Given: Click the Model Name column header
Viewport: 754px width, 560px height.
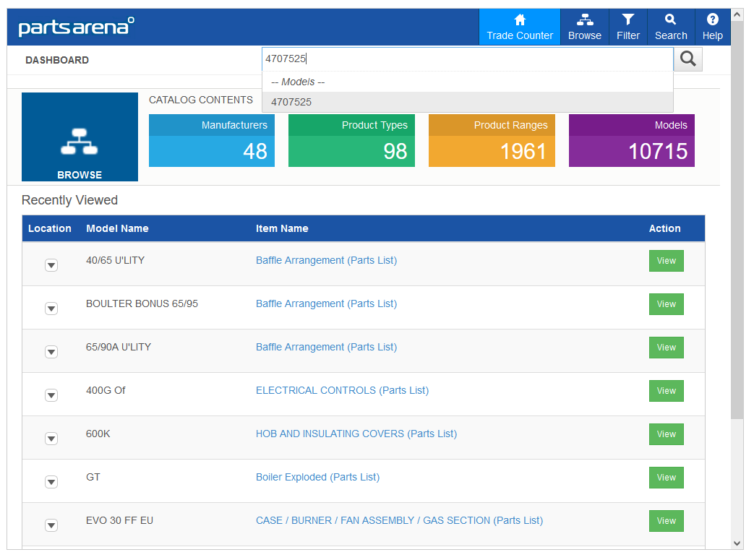Looking at the screenshot, I should point(117,228).
